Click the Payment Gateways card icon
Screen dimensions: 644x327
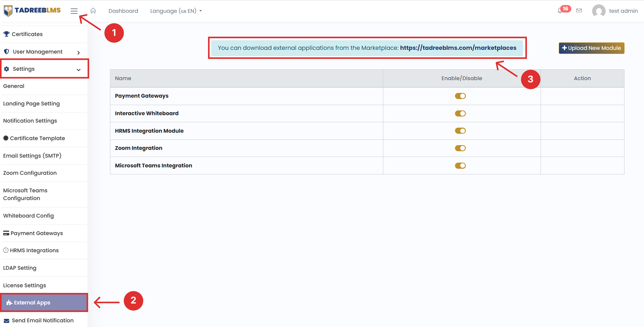[6, 233]
